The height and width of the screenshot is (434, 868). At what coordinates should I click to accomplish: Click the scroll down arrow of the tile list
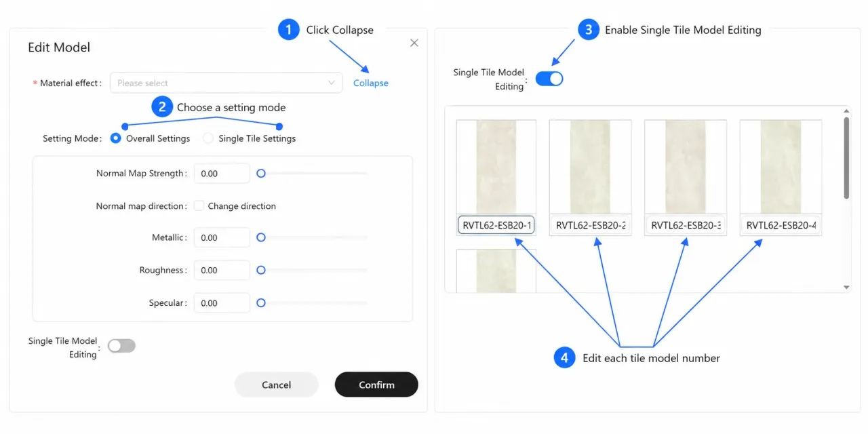pos(846,288)
